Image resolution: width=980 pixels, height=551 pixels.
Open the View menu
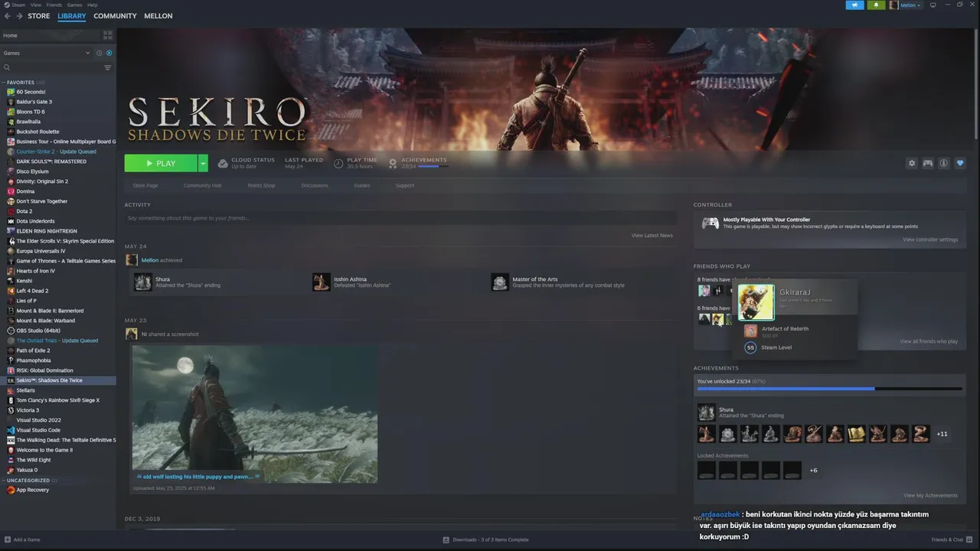[x=36, y=5]
